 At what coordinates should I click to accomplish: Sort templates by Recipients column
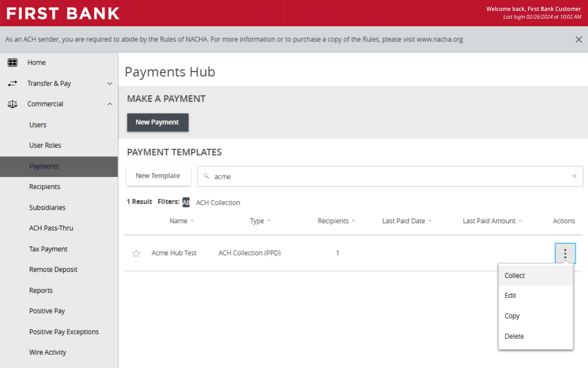tap(336, 221)
